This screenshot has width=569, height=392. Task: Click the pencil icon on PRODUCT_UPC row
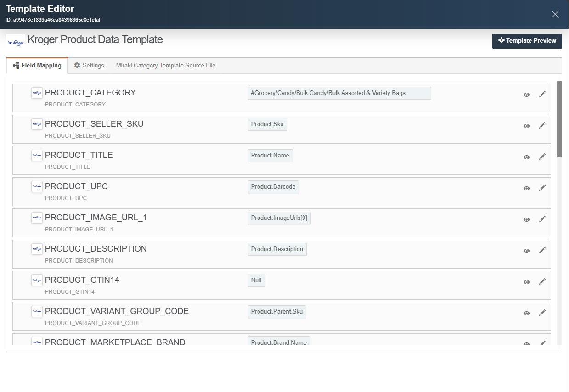tap(542, 188)
